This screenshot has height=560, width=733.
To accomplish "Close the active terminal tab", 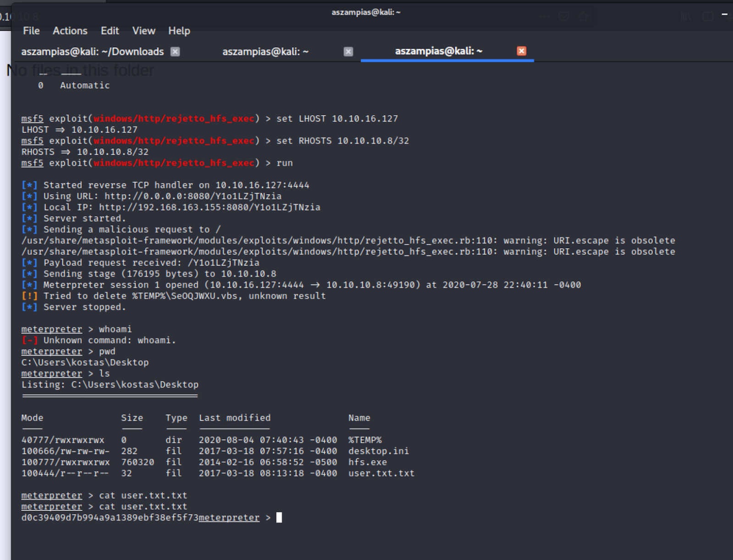I will point(521,51).
